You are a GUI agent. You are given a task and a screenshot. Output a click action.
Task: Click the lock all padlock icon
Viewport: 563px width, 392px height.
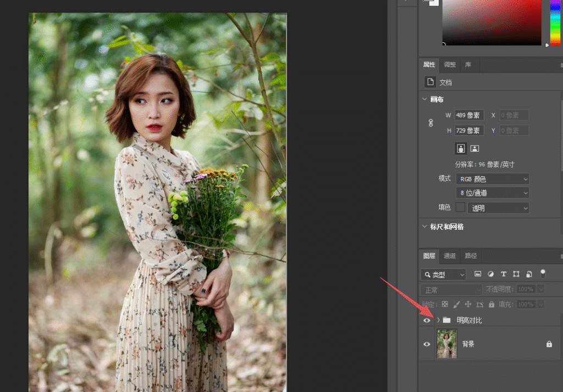(492, 305)
